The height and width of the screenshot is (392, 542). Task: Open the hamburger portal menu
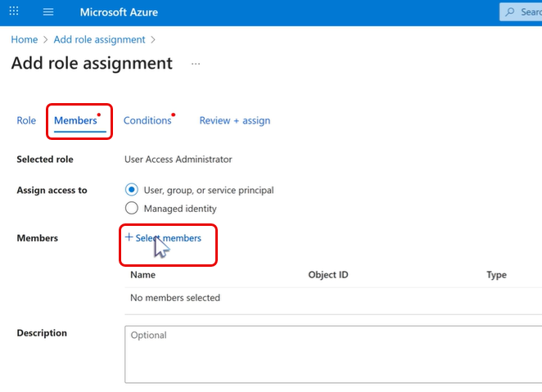(48, 12)
